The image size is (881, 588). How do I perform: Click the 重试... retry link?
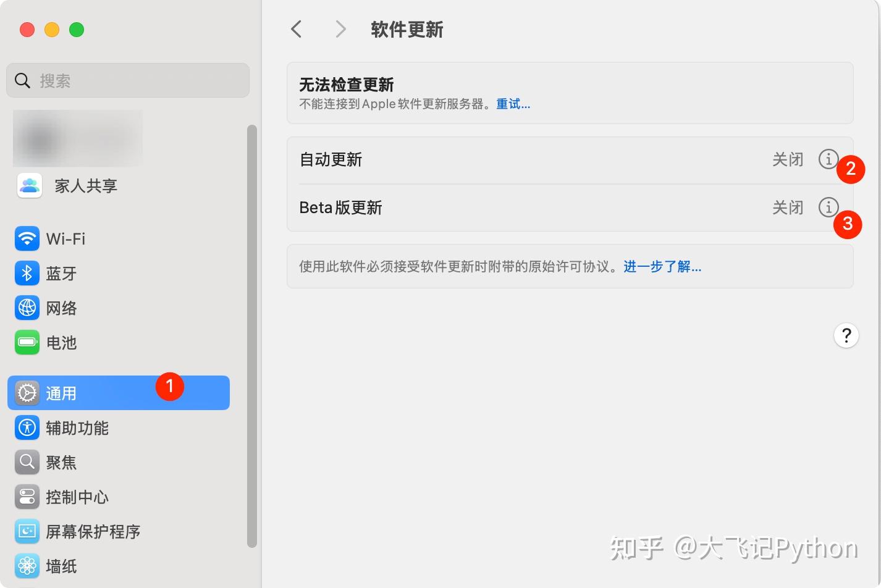coord(513,104)
